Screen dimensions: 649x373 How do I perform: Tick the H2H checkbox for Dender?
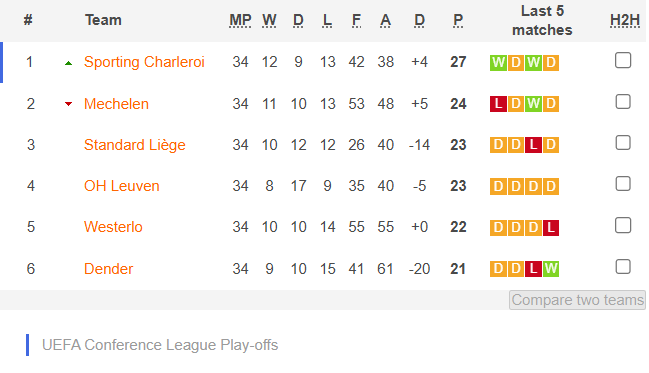click(623, 266)
